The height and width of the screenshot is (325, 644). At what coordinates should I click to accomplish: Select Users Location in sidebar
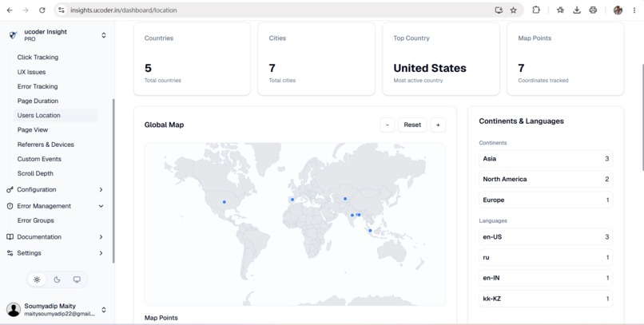pyautogui.click(x=56, y=115)
